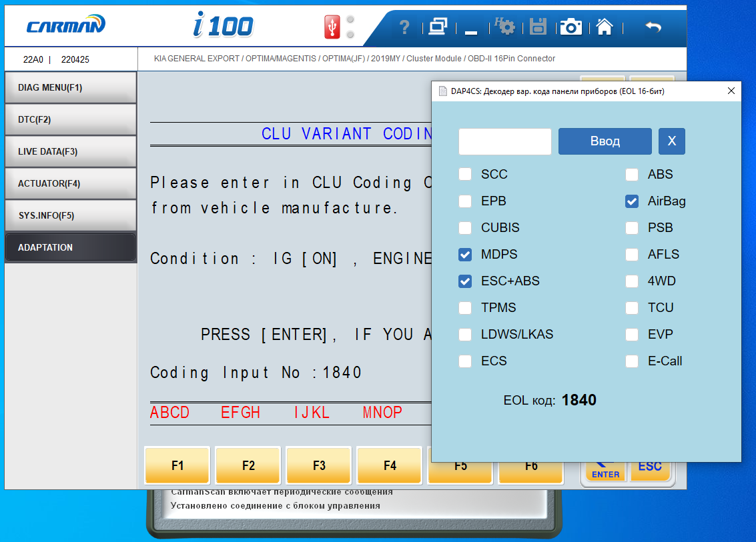Screen dimensions: 756x542
Task: Enable the ABS checkbox
Action: (x=632, y=175)
